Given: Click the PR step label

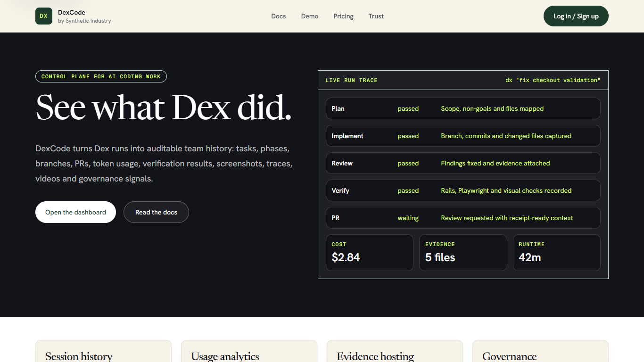Looking at the screenshot, I should (x=336, y=218).
